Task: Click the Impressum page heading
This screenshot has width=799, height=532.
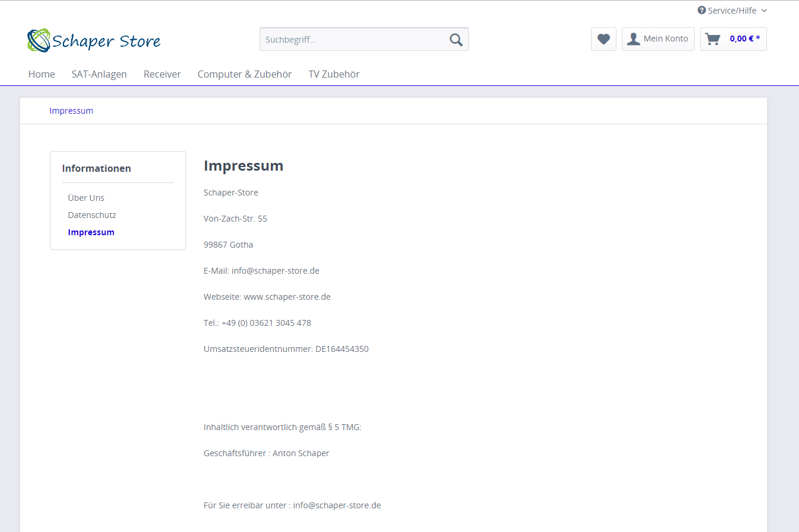Action: pyautogui.click(x=244, y=166)
